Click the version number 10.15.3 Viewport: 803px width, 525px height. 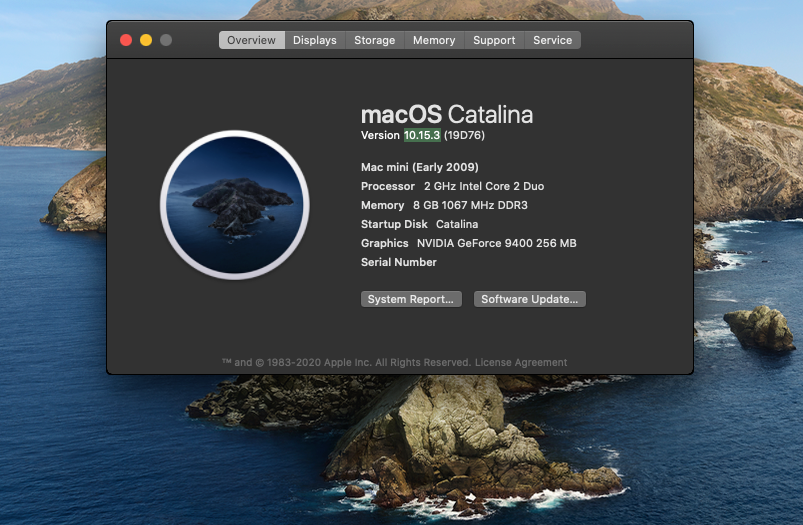[x=422, y=135]
